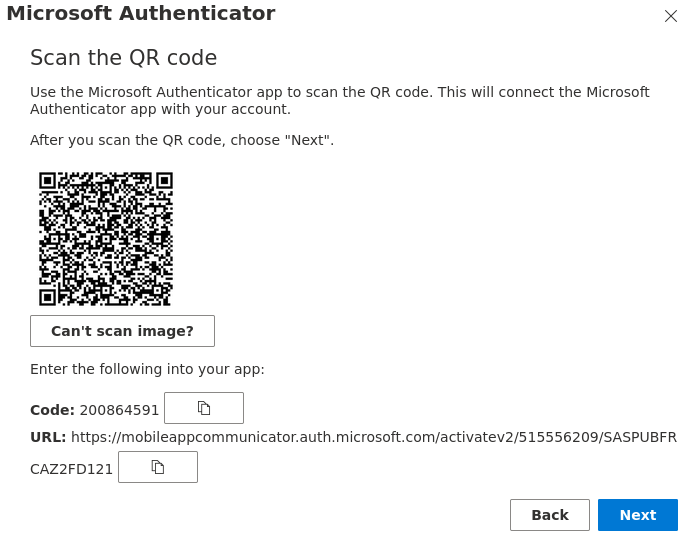Click the "After you scan the QR code" line
The image size is (693, 546).
(x=182, y=140)
